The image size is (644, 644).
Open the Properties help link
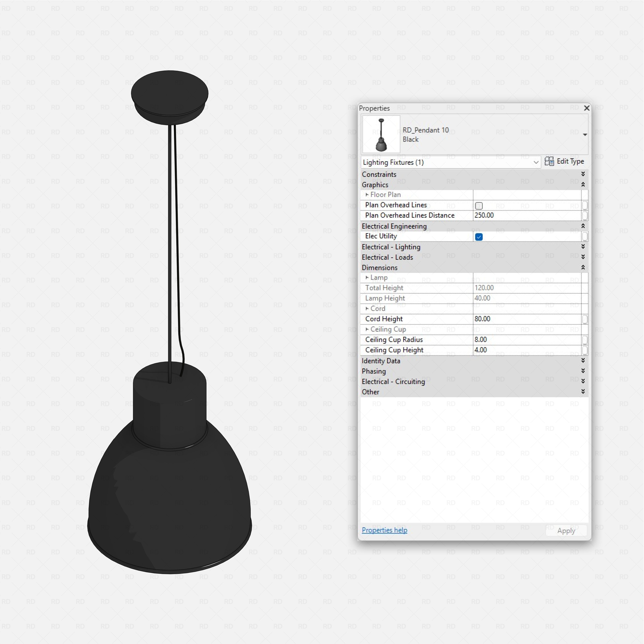[384, 530]
